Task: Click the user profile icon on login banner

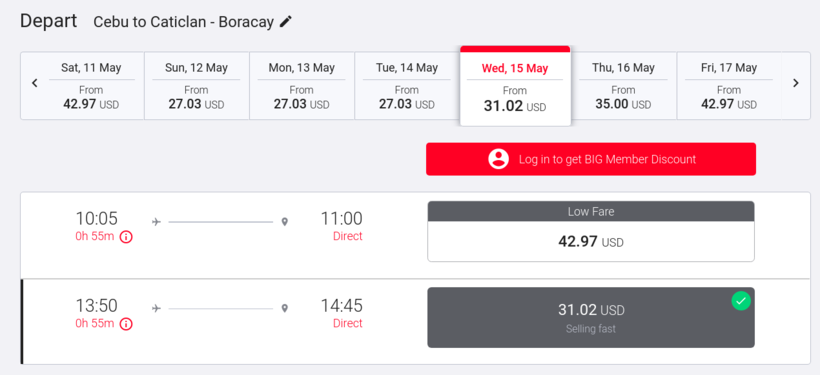Action: [498, 159]
